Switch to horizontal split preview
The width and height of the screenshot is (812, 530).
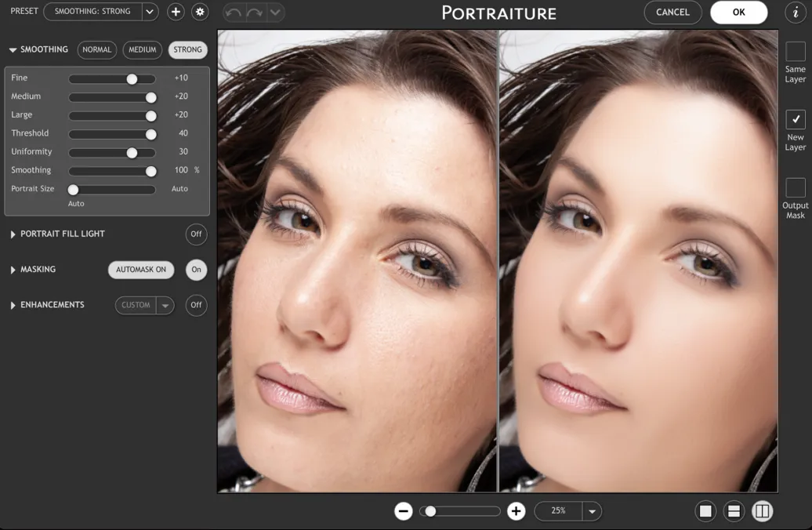[734, 511]
